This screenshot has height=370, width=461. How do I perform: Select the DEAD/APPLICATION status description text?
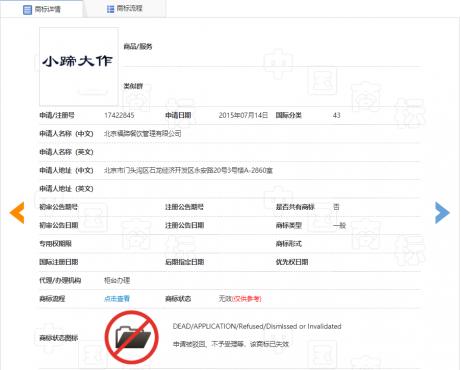[x=257, y=326]
